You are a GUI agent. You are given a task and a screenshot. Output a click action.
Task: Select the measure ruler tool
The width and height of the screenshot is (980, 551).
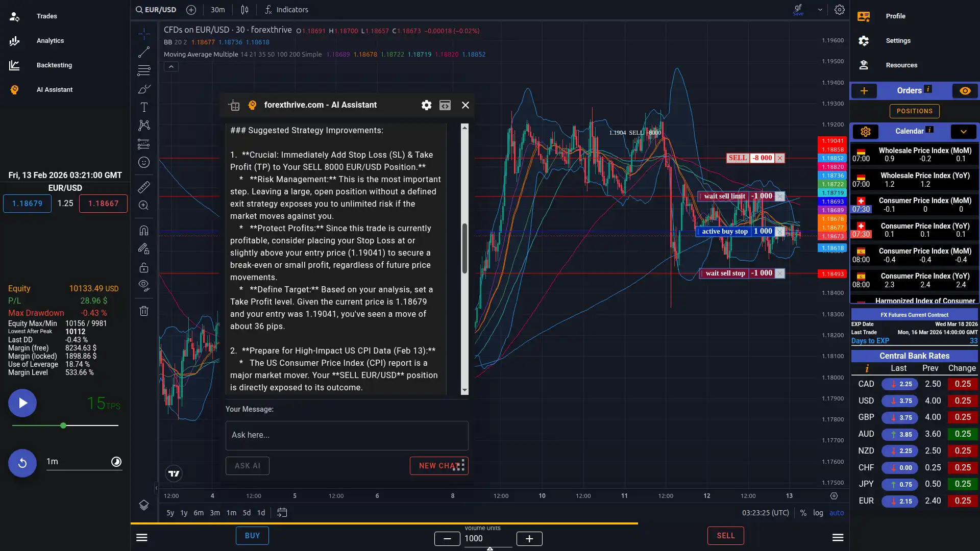coord(144,187)
